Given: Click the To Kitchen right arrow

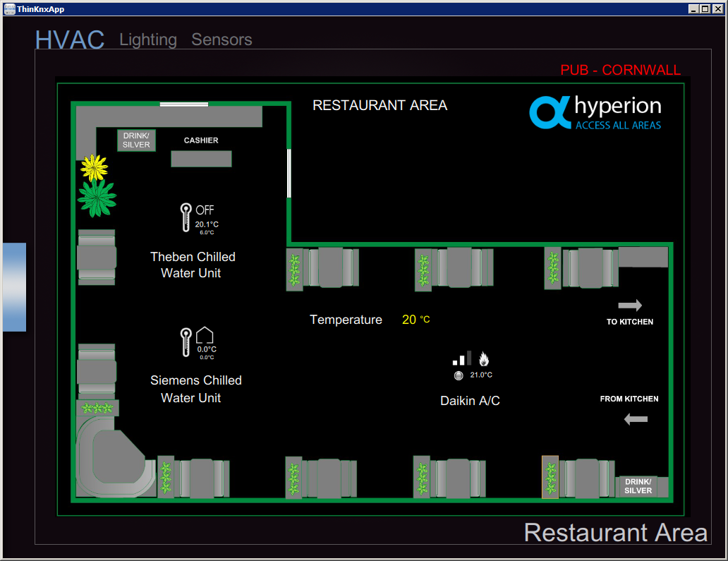Looking at the screenshot, I should [630, 306].
